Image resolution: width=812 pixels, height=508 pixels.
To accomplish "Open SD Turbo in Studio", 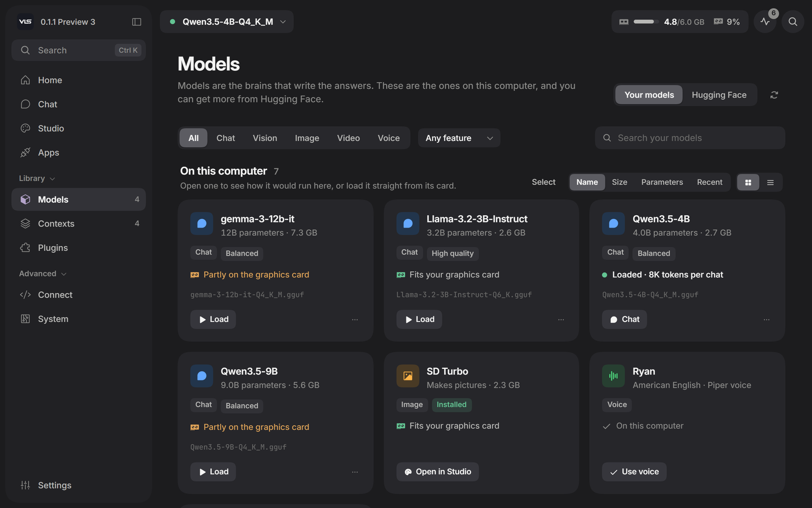I will pos(437,472).
